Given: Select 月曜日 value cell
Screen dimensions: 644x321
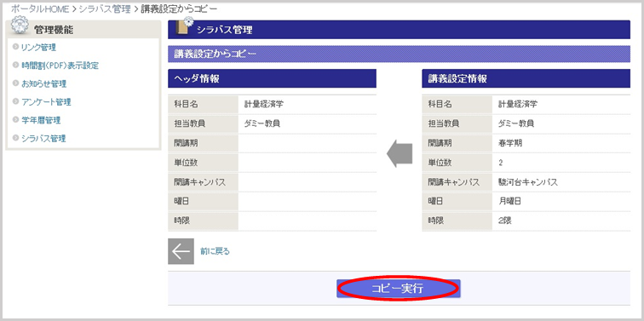Looking at the screenshot, I should click(561, 202).
